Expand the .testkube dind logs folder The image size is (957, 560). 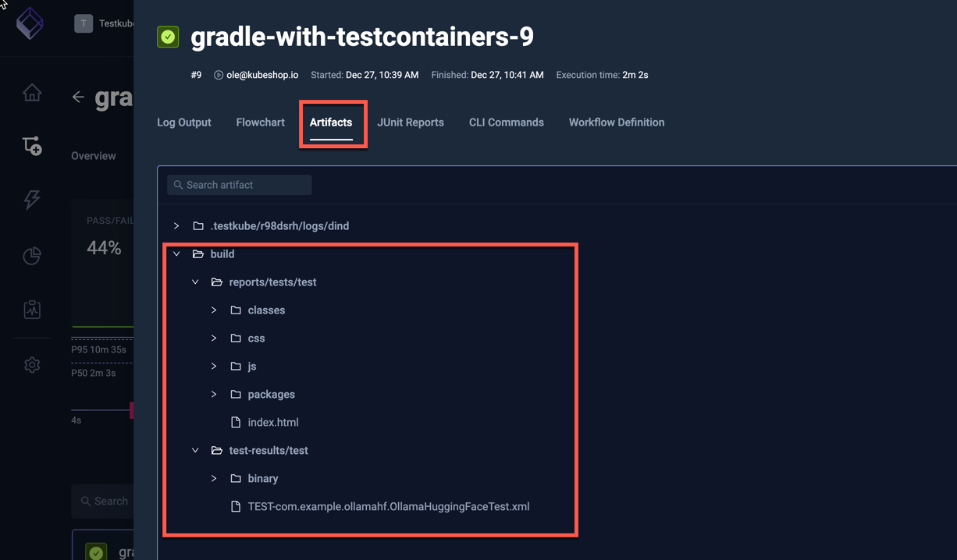(x=176, y=225)
